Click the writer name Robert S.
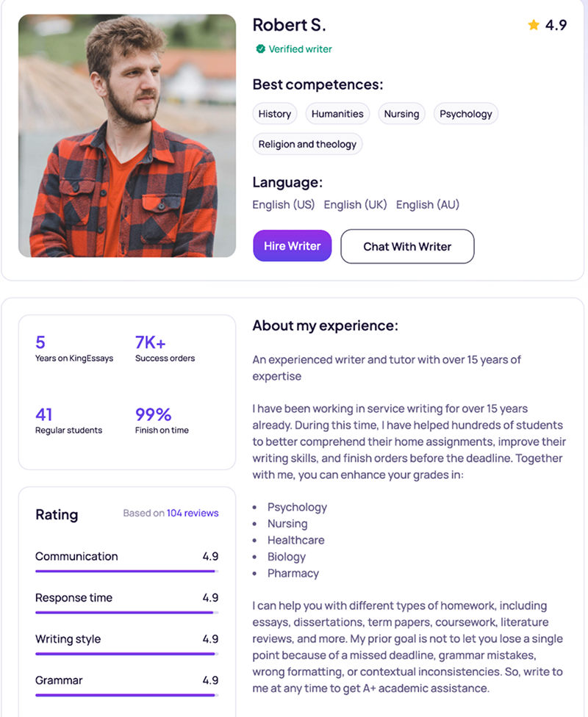 289,25
